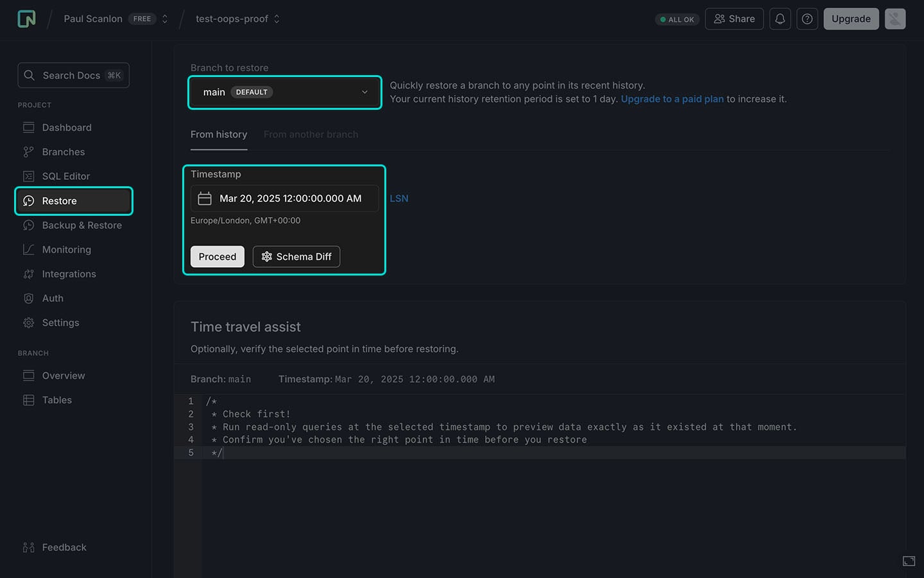Viewport: 924px width, 578px height.
Task: Follow the Upgrade to a paid plan link
Action: 672,99
